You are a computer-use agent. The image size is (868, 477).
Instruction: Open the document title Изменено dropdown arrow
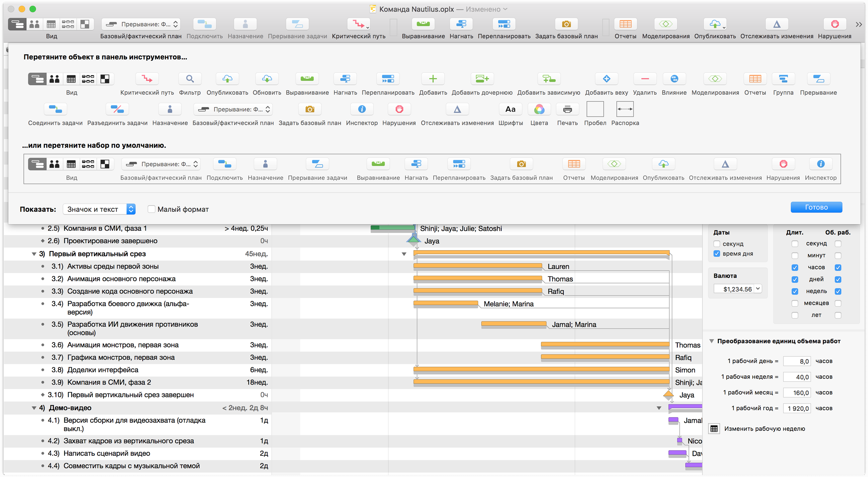click(x=505, y=9)
